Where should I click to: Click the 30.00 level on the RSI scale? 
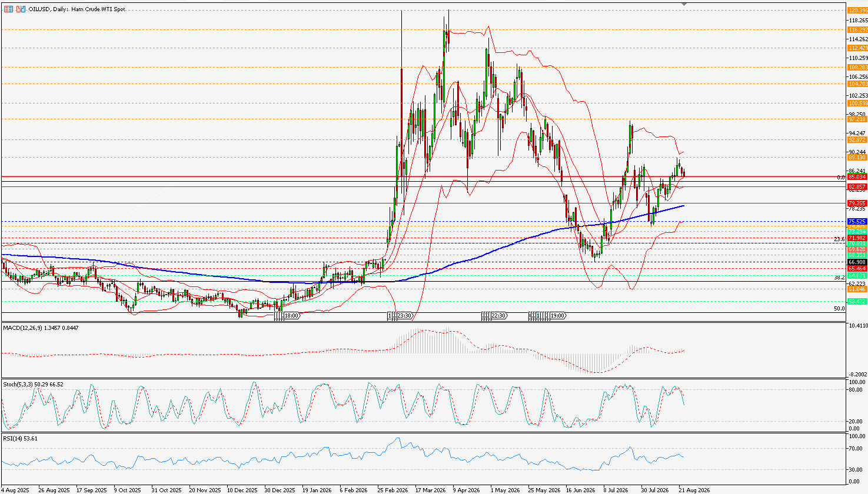855,470
